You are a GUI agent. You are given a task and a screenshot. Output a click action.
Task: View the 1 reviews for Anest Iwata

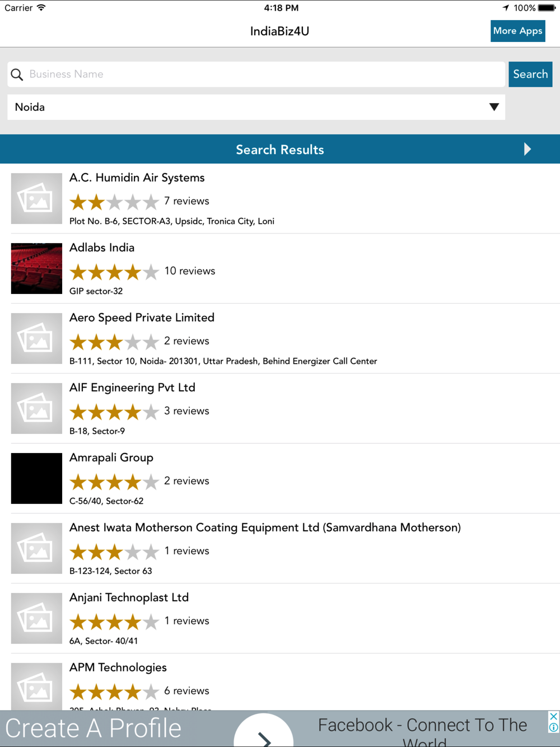pos(186,551)
